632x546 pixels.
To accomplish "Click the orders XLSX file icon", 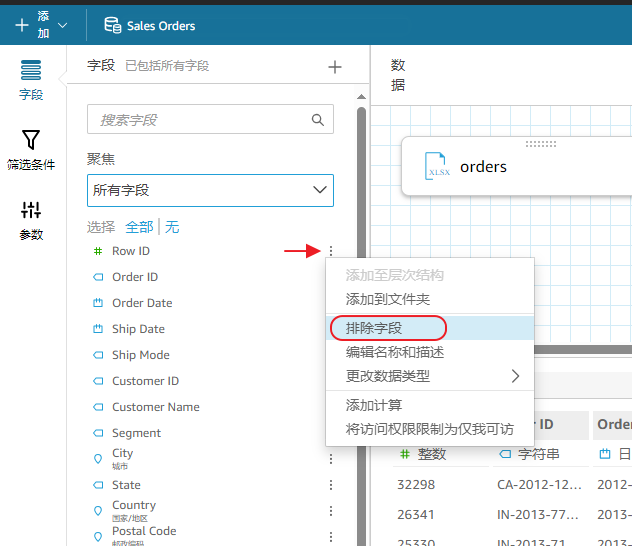I will [435, 166].
